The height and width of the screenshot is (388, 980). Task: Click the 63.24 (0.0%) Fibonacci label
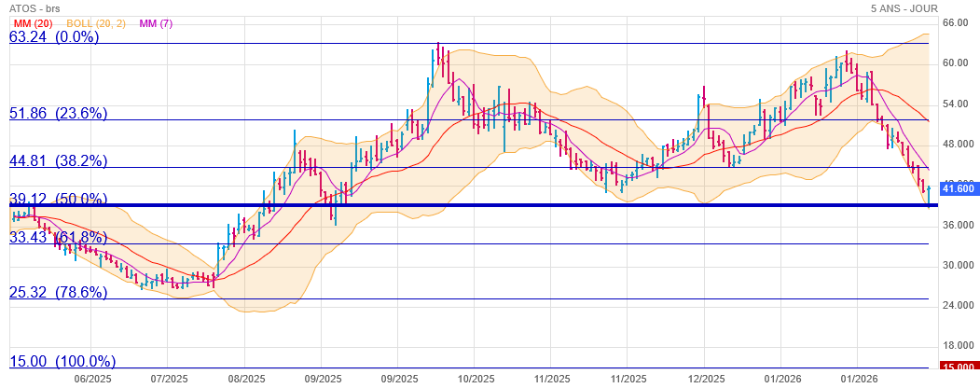point(54,37)
